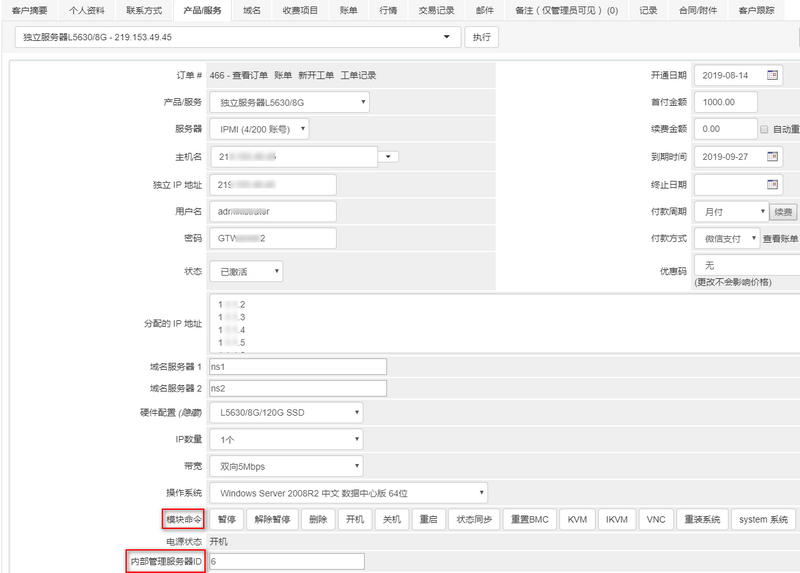Screen dimensions: 800x573
Task: Open the 服务器 IPMI dropdown
Action: [259, 129]
